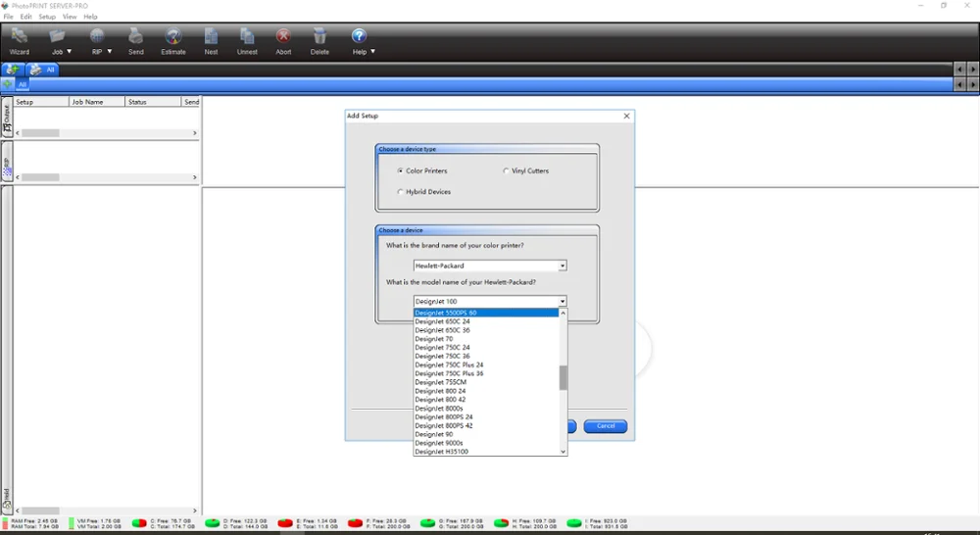980x535 pixels.
Task: Sort by the Setup column header
Action: point(41,102)
